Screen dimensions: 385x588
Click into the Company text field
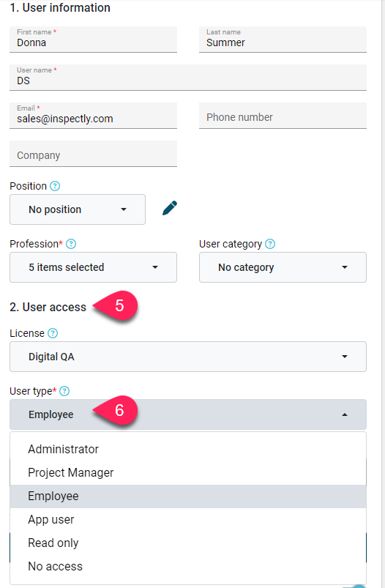(x=94, y=154)
